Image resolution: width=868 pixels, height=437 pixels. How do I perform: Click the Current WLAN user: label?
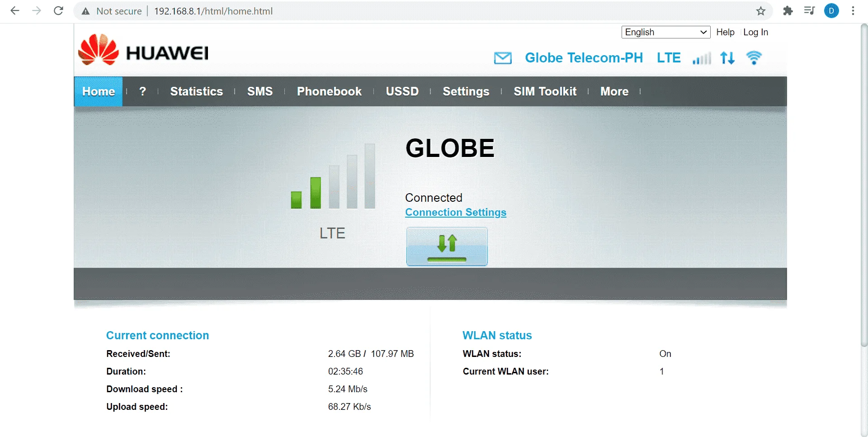[506, 371]
